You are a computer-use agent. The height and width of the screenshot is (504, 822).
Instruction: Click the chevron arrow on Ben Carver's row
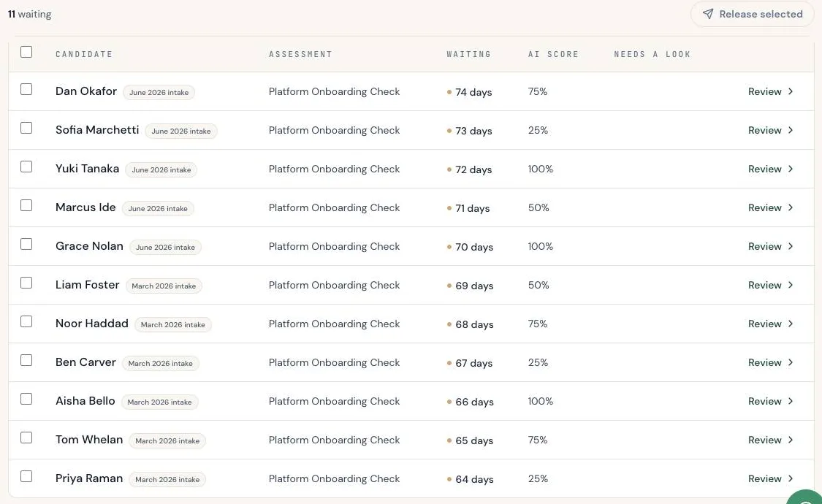791,362
